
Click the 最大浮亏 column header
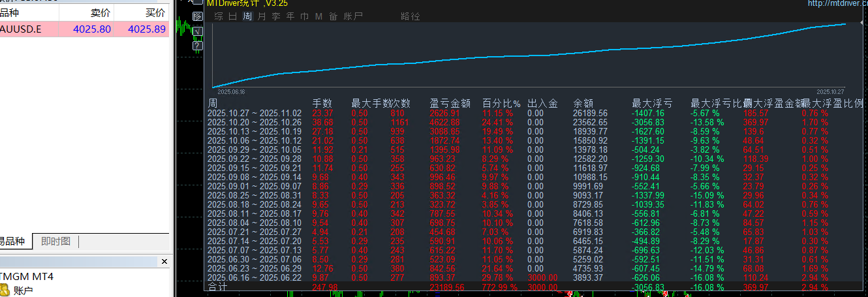(653, 103)
